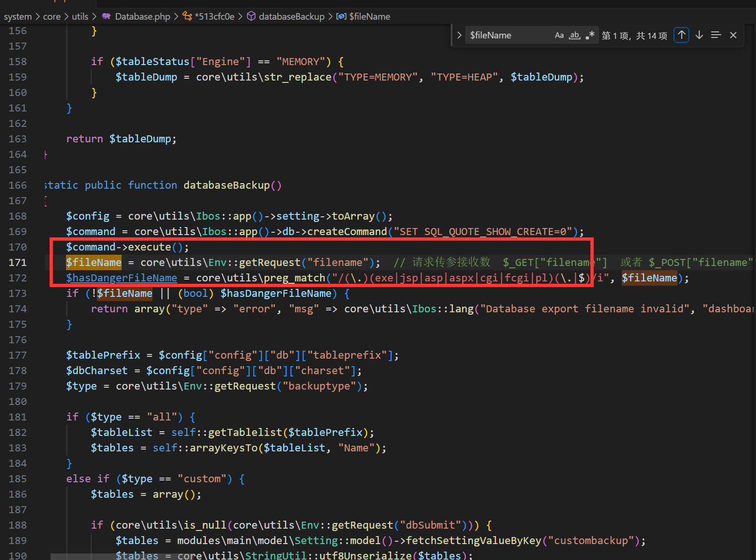The width and height of the screenshot is (756, 560).
Task: Close the find widget
Action: coord(734,35)
